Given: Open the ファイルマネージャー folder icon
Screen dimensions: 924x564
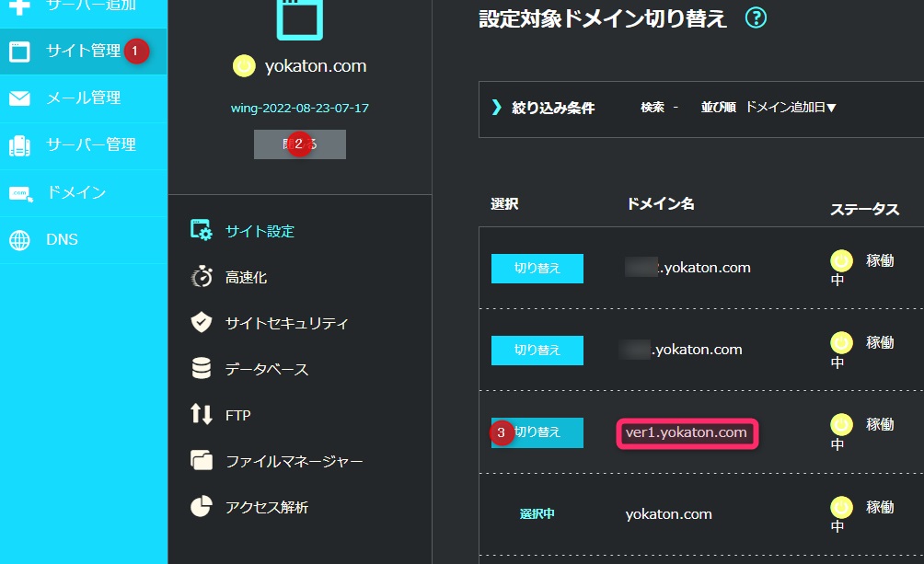Looking at the screenshot, I should (201, 461).
